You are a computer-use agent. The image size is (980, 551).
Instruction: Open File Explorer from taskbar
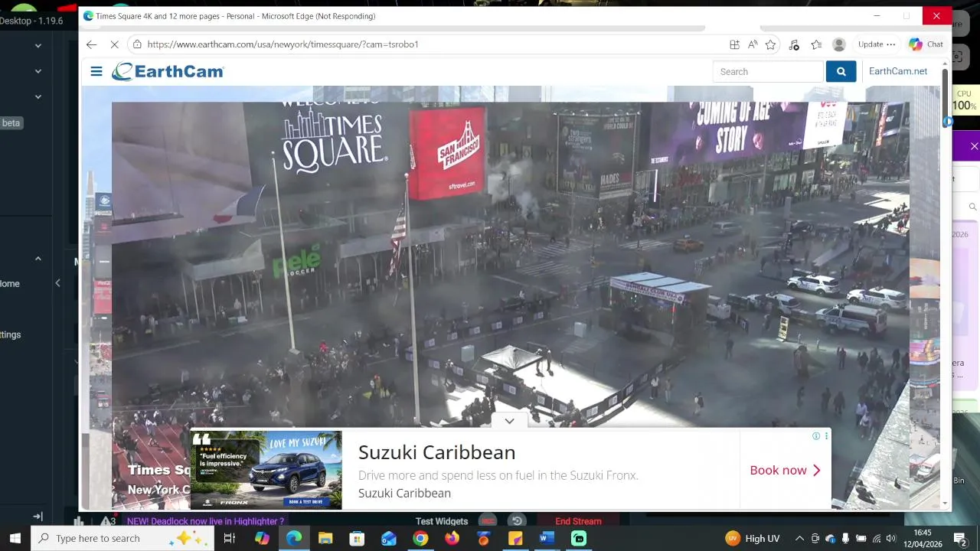[x=325, y=538]
